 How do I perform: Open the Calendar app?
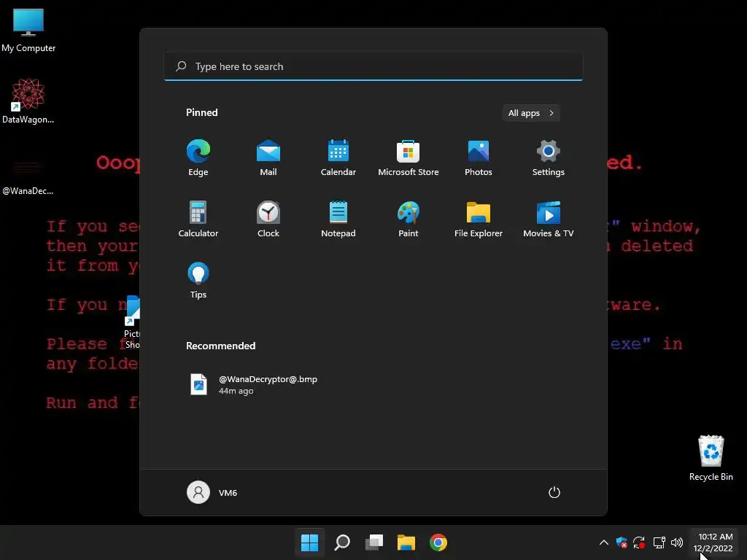[x=338, y=158]
